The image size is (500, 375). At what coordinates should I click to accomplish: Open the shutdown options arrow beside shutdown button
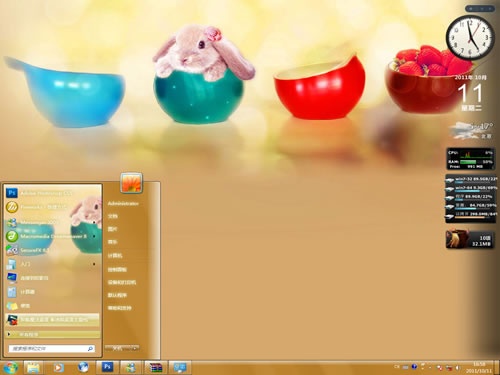[x=135, y=348]
